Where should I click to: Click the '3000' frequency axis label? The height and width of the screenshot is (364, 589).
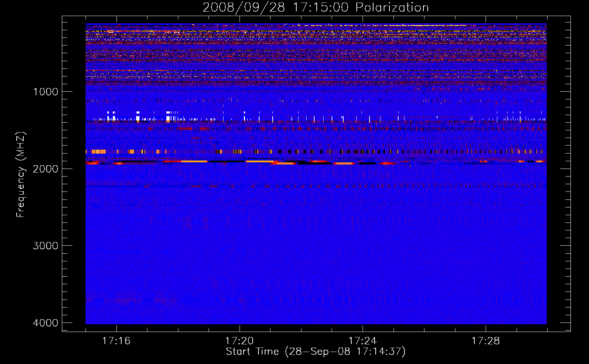point(46,246)
